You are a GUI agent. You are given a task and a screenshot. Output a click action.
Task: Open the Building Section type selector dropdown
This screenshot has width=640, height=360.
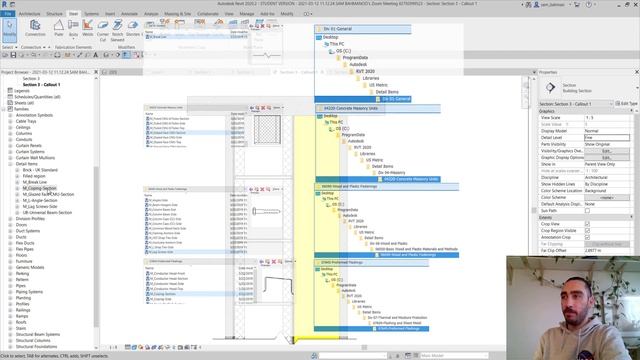[637, 87]
